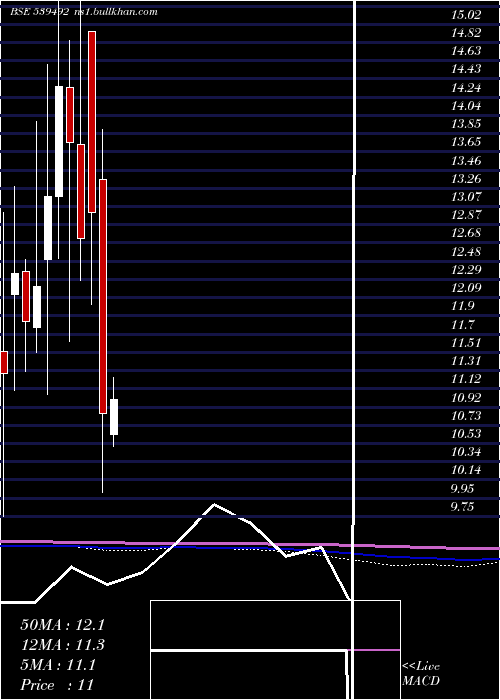Select the 12.68 price level label

[x=466, y=233]
